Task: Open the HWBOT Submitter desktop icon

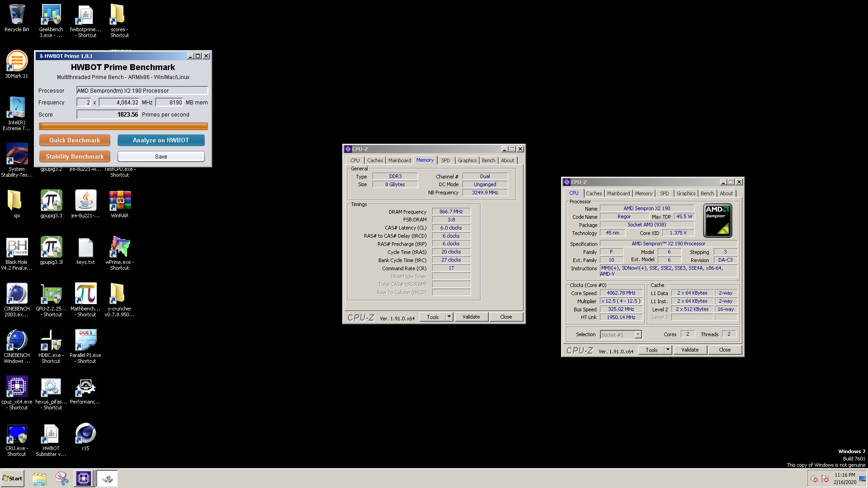Action: pyautogui.click(x=51, y=440)
